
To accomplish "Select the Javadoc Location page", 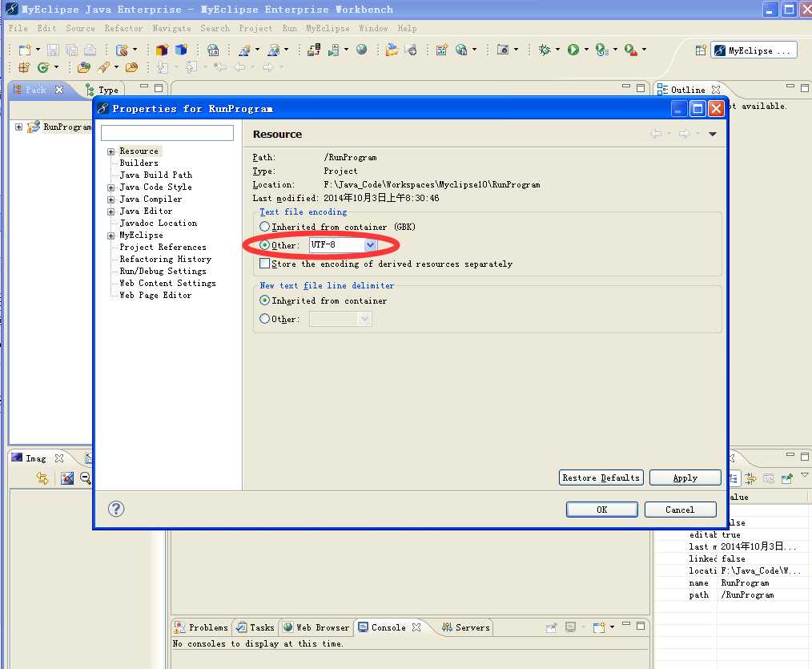I will click(158, 223).
